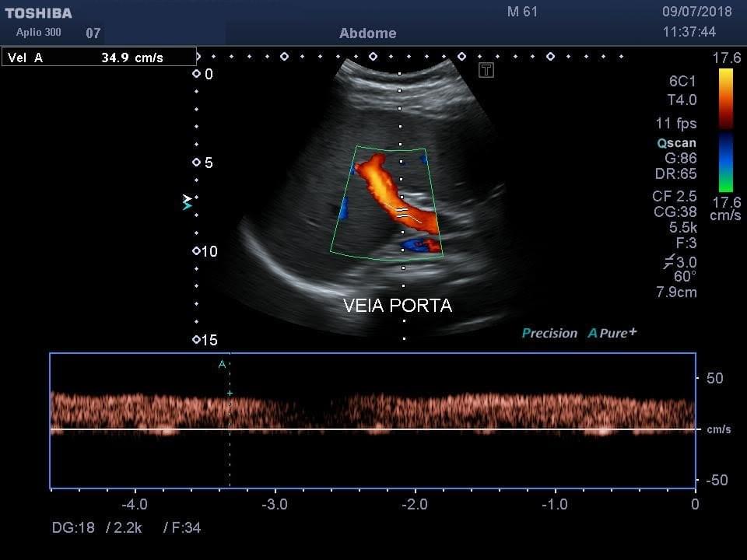747x560 pixels.
Task: Click the APure+ mode indicator
Action: [x=611, y=333]
